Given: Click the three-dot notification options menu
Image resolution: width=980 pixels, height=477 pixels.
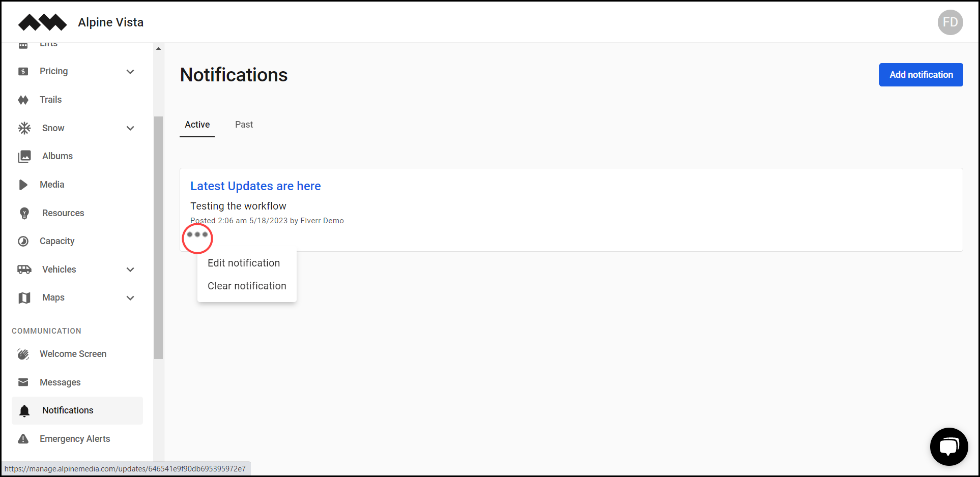Looking at the screenshot, I should (x=197, y=235).
